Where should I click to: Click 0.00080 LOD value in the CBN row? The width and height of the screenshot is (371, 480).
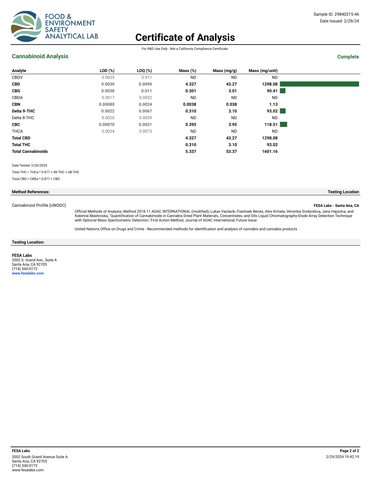tap(107, 104)
